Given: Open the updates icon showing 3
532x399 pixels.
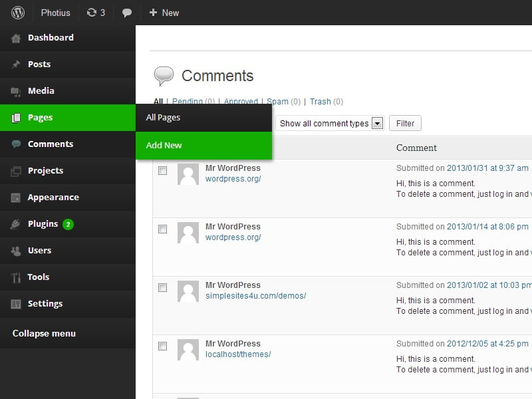Looking at the screenshot, I should [x=96, y=13].
